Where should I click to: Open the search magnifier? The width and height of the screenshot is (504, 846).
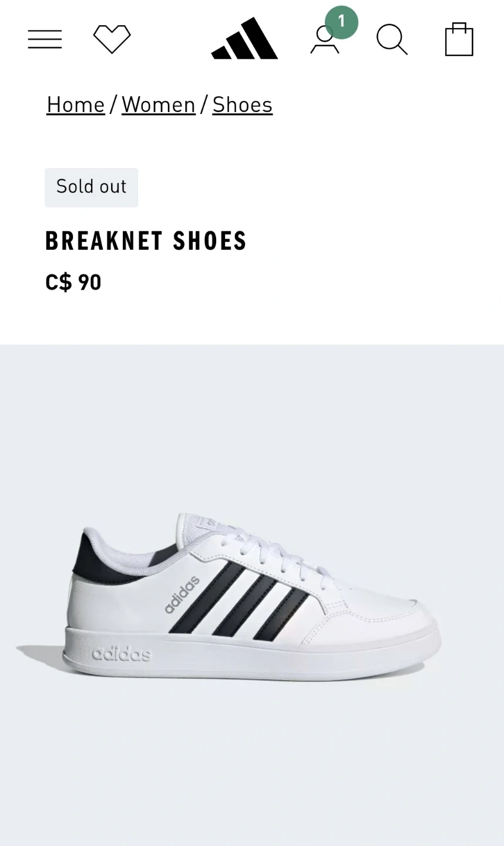tap(392, 39)
